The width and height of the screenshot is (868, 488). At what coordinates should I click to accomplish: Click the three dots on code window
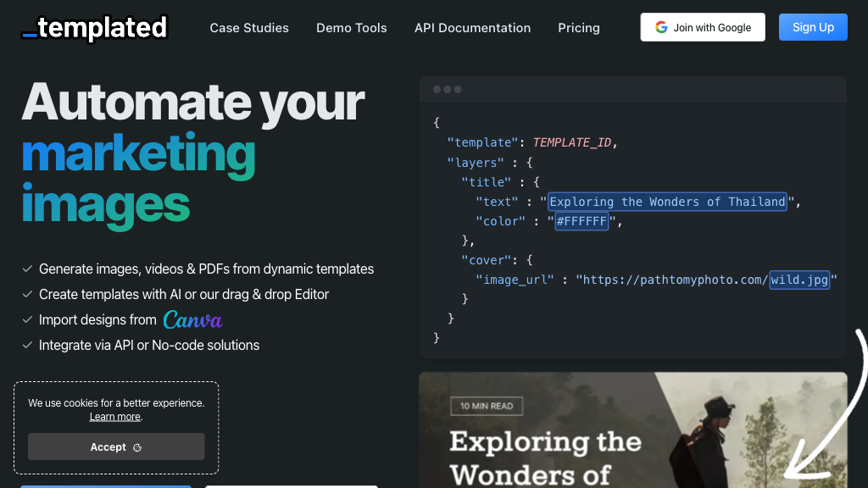pos(447,90)
